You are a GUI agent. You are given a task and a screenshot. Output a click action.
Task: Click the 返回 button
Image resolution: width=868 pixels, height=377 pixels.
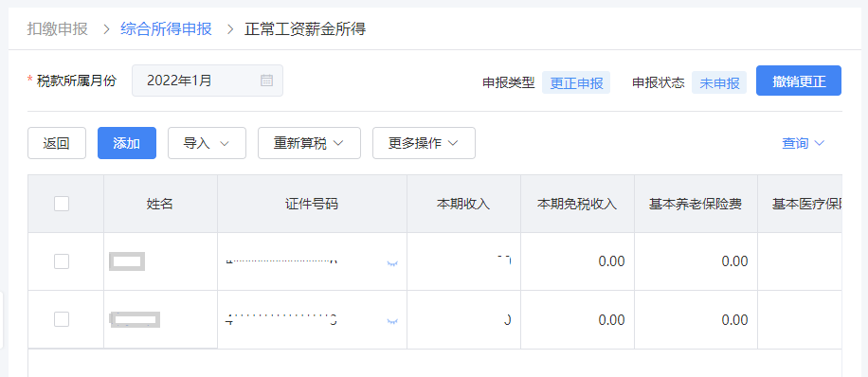coord(57,143)
